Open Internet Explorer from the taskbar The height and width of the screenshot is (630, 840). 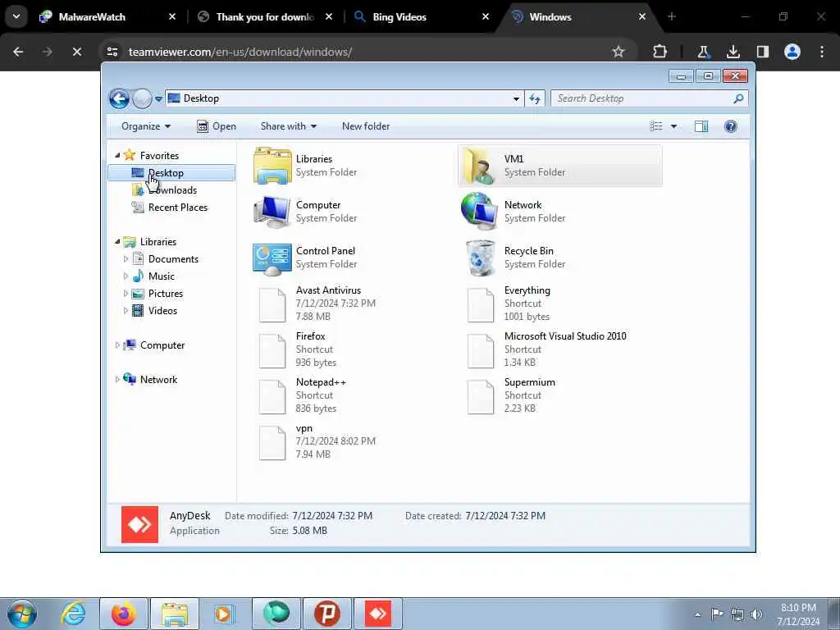(73, 614)
